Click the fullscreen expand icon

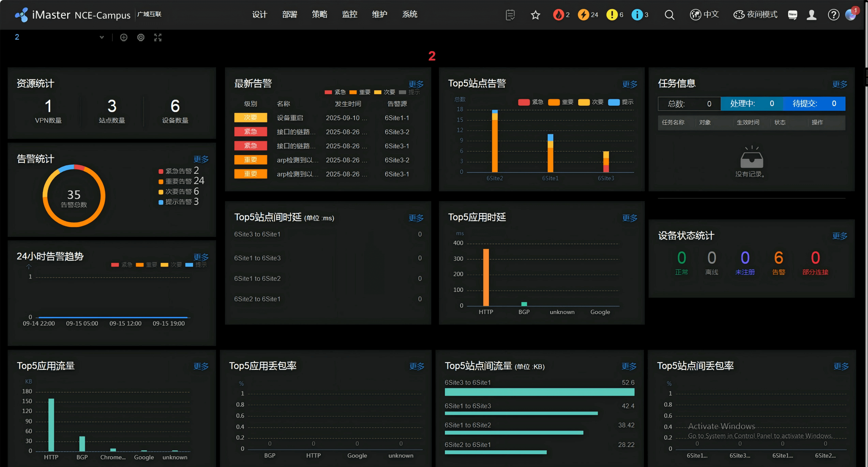click(158, 37)
